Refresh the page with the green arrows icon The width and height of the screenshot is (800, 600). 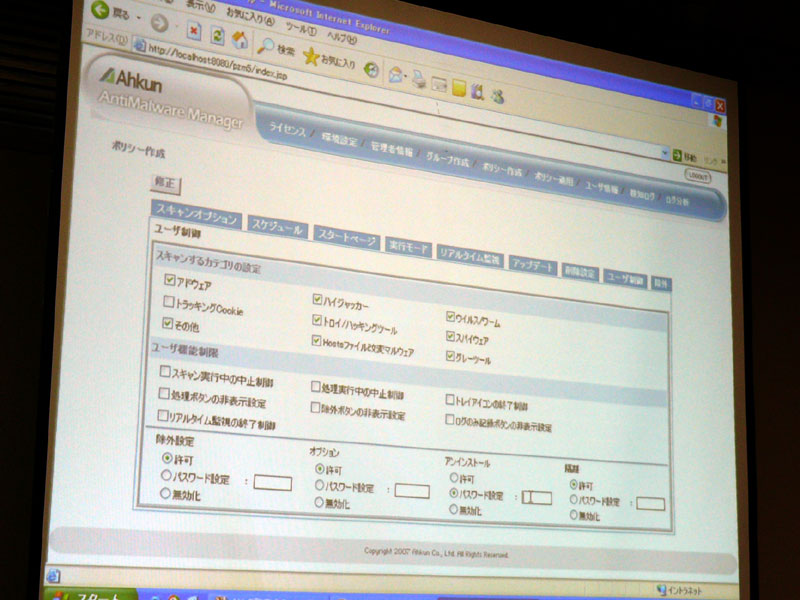pyautogui.click(x=218, y=36)
